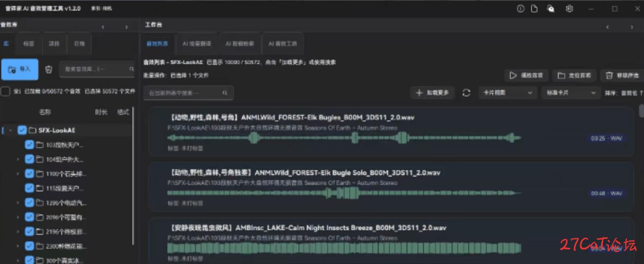644x264 pixels.
Task: Click the blue 导入 import button
Action: 20,70
